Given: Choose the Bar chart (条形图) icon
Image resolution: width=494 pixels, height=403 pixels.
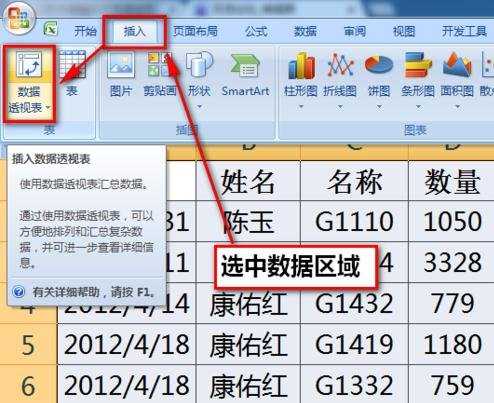Looking at the screenshot, I should point(418,65).
